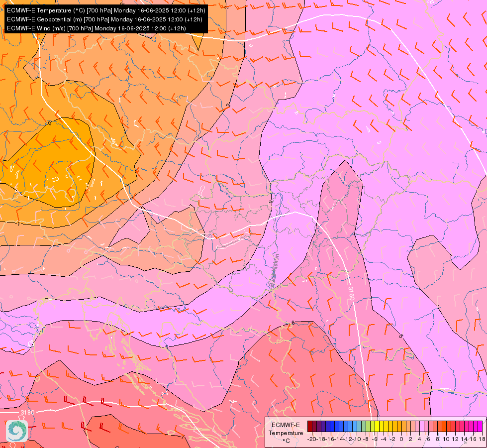Select the ECMWF-E Wind (m/s) title line
Screen dimensions: 487x448
coord(97,28)
